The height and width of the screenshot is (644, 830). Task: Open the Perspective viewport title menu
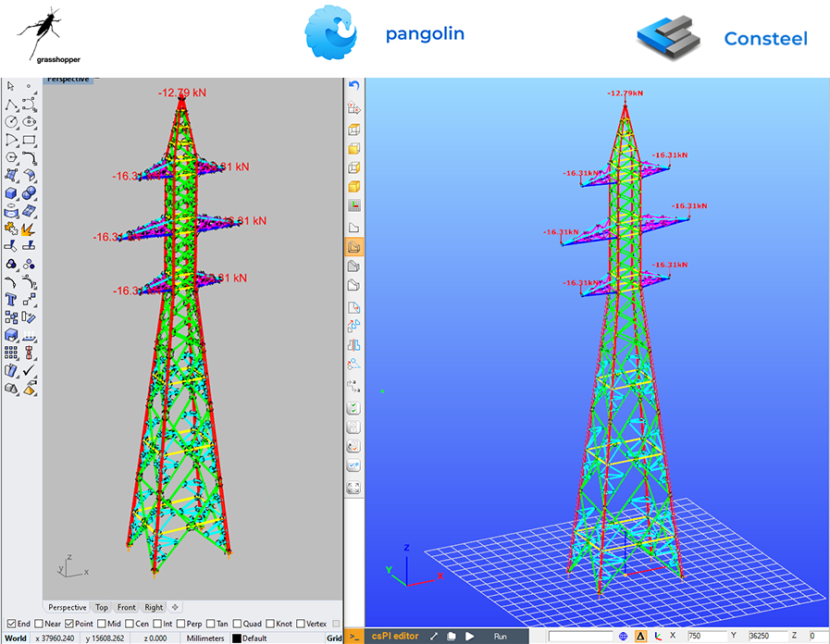(68, 80)
